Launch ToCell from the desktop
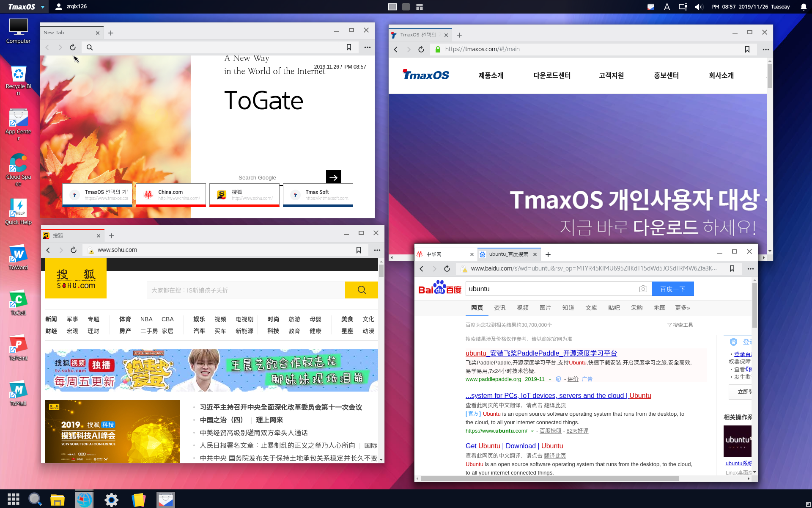 pyautogui.click(x=18, y=302)
